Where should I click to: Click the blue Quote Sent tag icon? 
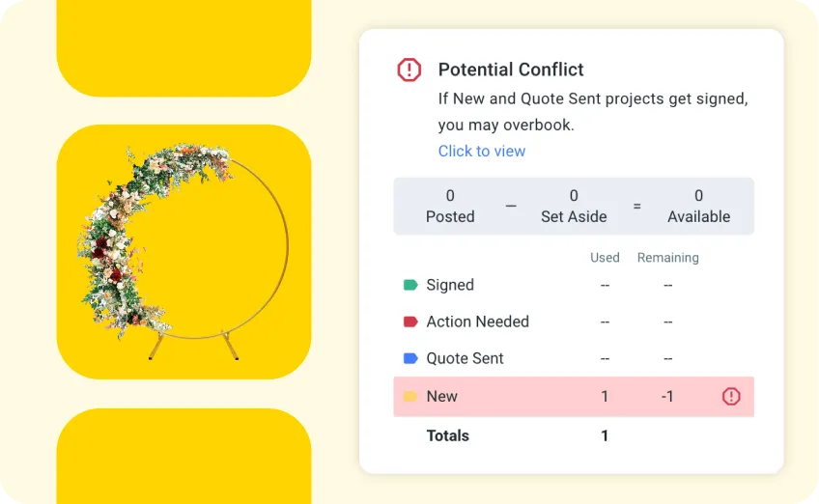[x=409, y=358]
